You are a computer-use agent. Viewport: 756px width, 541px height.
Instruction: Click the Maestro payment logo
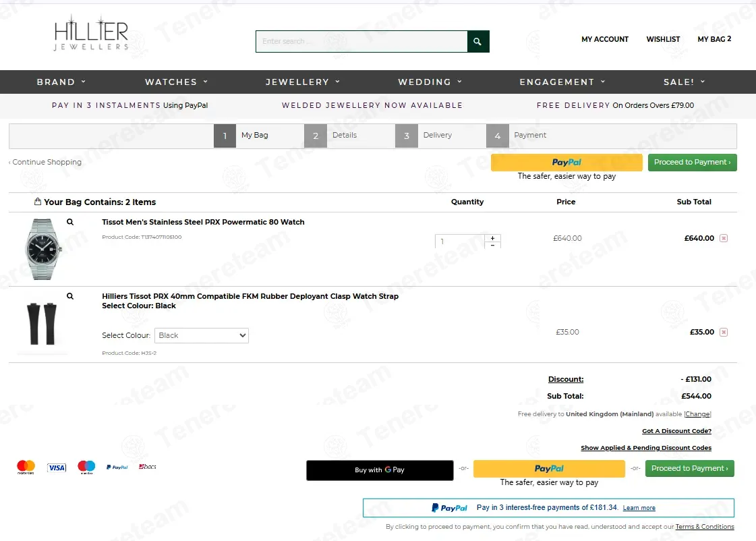(x=86, y=467)
